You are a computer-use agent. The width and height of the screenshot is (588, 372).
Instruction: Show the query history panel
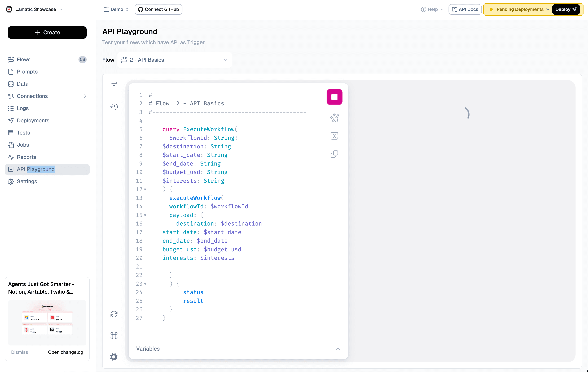114,107
